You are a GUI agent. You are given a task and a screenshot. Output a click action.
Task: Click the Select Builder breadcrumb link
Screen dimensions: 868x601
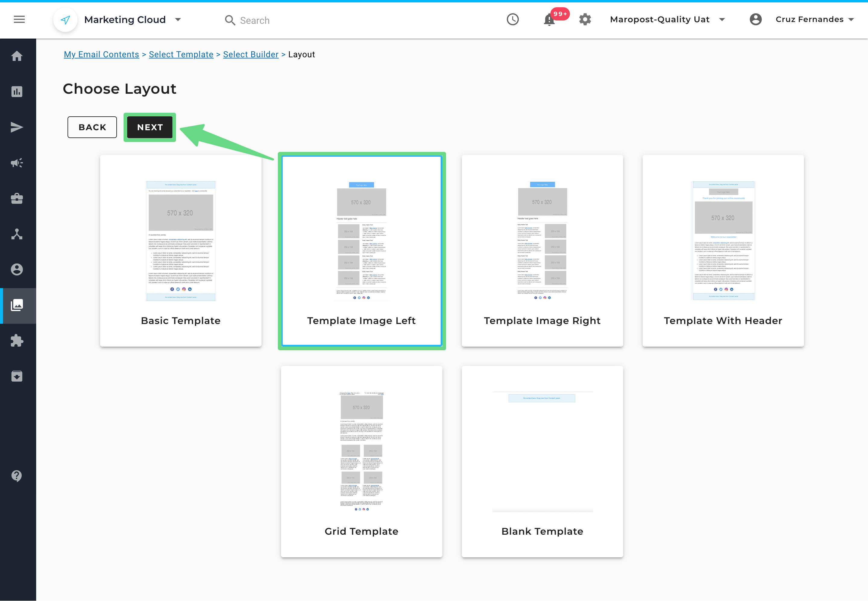pos(250,55)
